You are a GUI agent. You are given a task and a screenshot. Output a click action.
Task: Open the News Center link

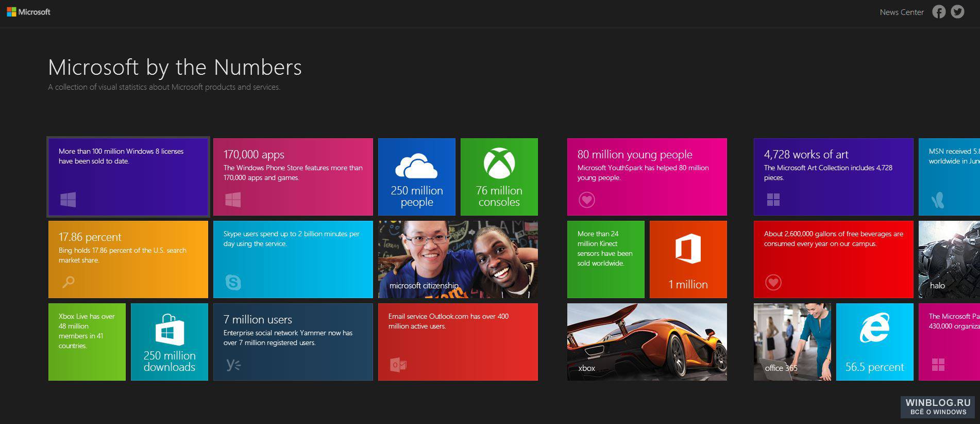click(902, 12)
